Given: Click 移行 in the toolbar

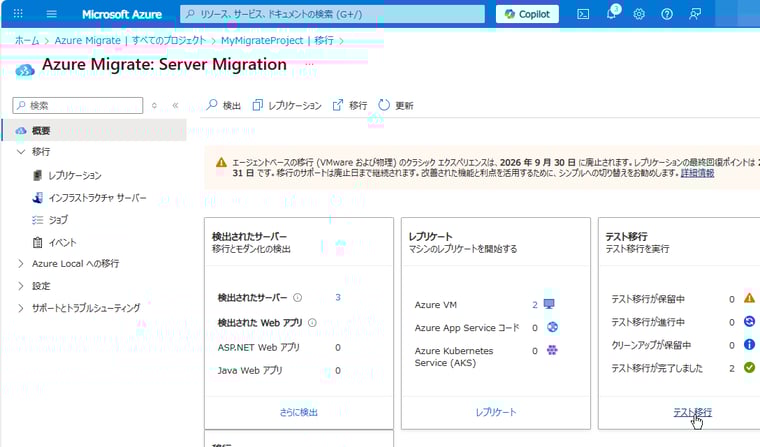Looking at the screenshot, I should point(350,105).
